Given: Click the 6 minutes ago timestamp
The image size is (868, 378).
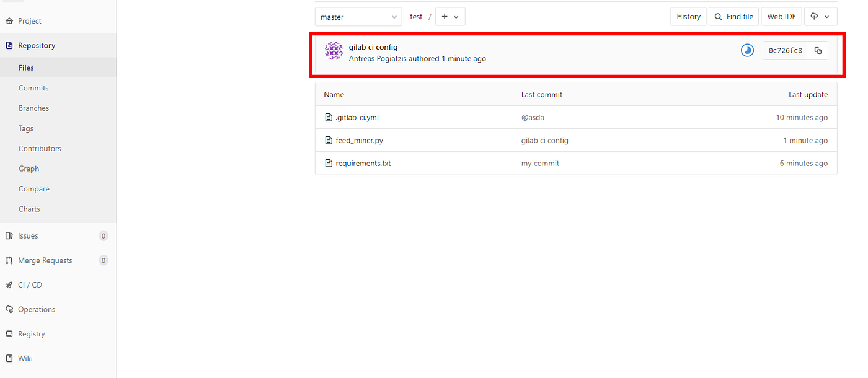Looking at the screenshot, I should point(804,164).
